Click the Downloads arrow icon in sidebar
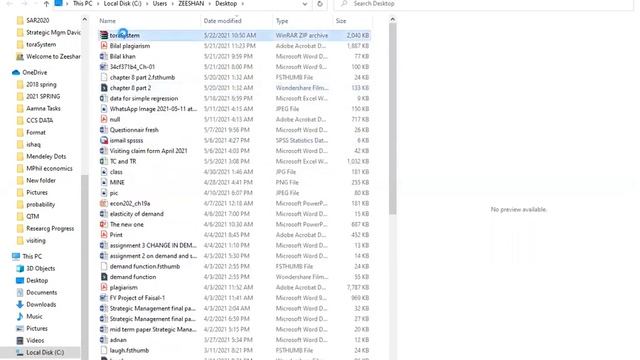Screen dimensions: 640x360 pyautogui.click(x=20, y=304)
